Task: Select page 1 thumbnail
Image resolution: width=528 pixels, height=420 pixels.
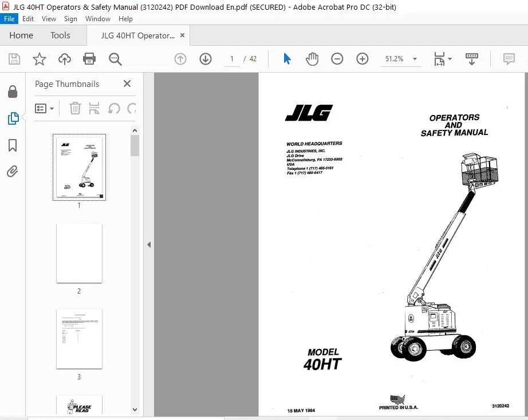Action: [79, 167]
